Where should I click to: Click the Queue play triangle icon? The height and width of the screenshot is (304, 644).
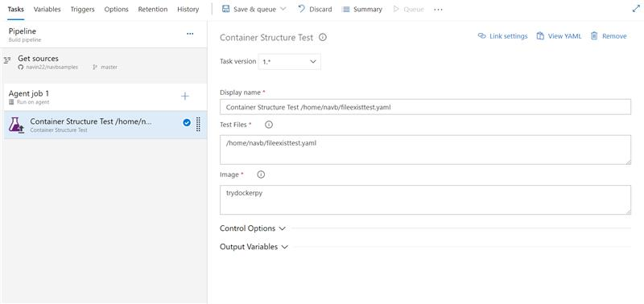tap(396, 9)
